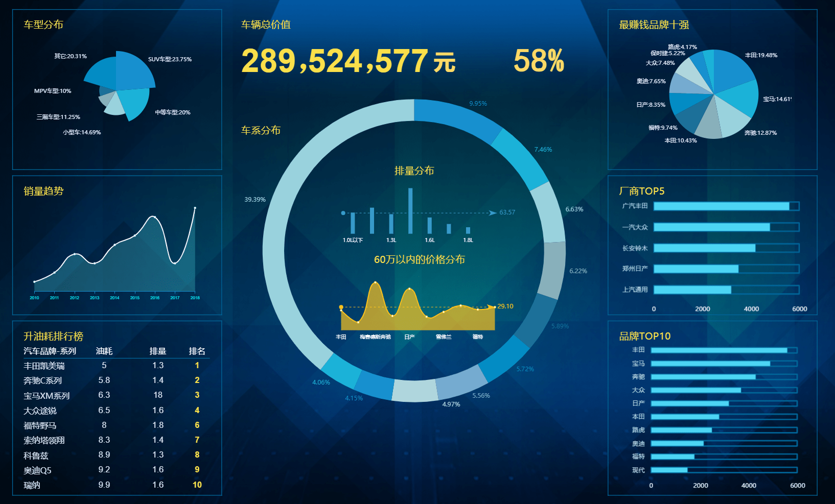Select the 丰田:19.48% pie label

tap(761, 55)
